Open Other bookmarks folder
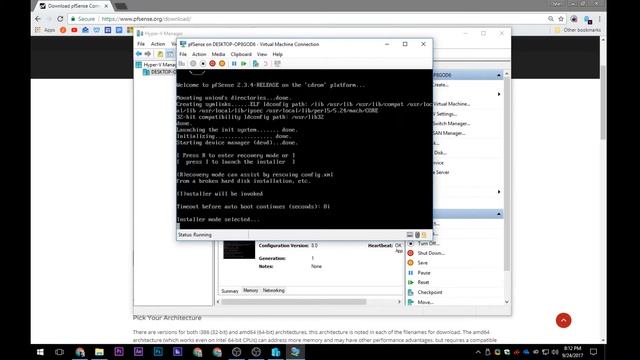The image size is (640, 360). [578, 30]
